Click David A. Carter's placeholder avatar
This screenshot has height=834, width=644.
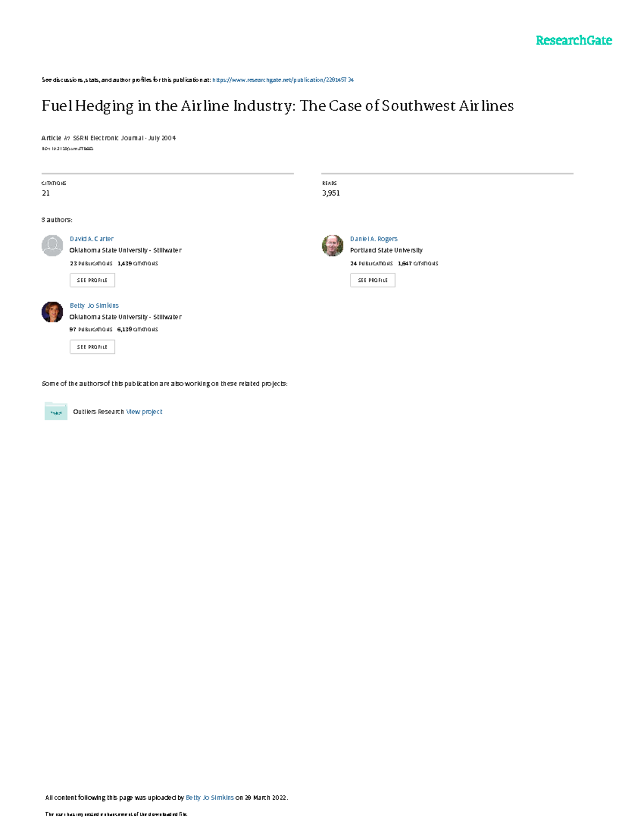point(52,245)
